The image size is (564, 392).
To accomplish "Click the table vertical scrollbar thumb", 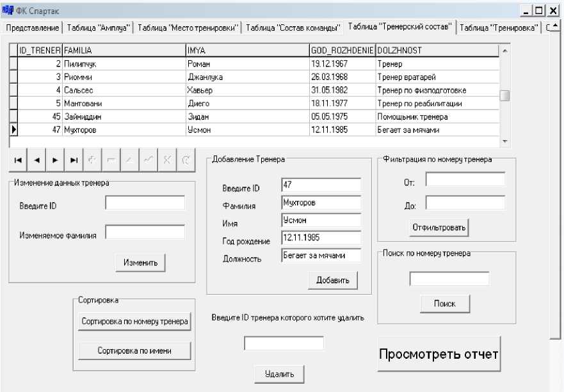I will coord(504,95).
